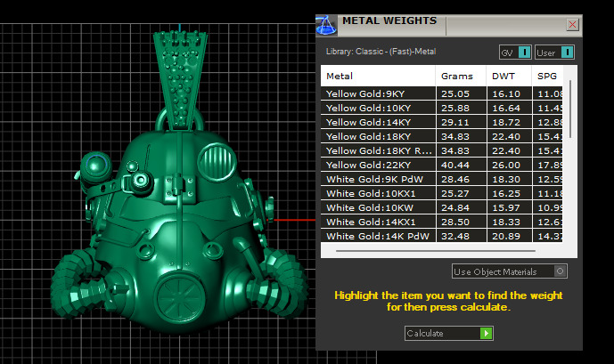Select the Yellow Gold:10KY row
Image resolution: width=614 pixels, height=364 pixels.
(x=442, y=108)
